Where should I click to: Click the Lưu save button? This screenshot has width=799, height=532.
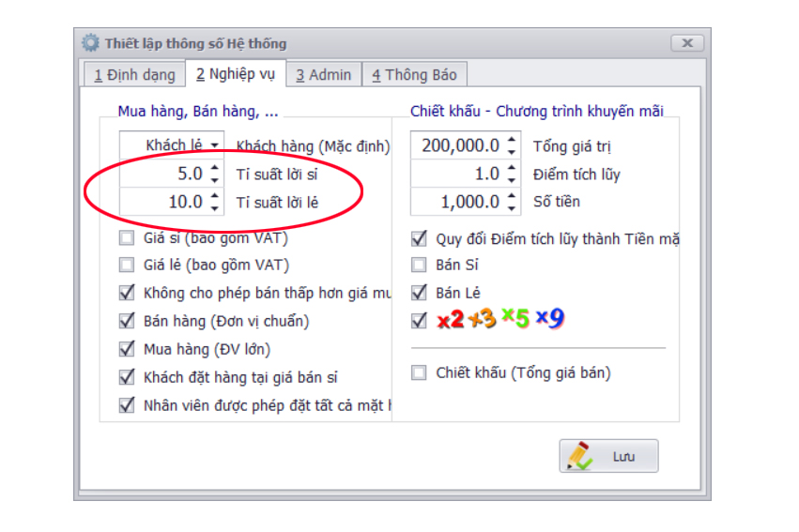[608, 456]
